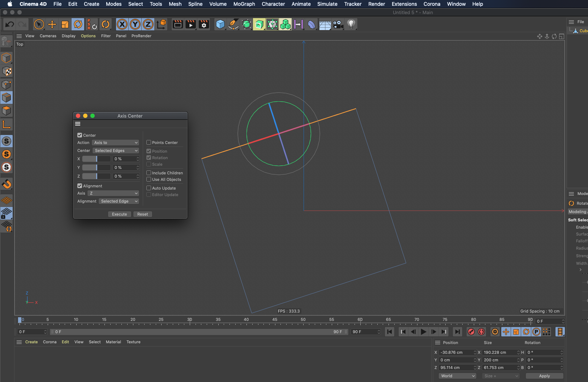
Task: Enable Use All Objects checkbox
Action: [149, 179]
